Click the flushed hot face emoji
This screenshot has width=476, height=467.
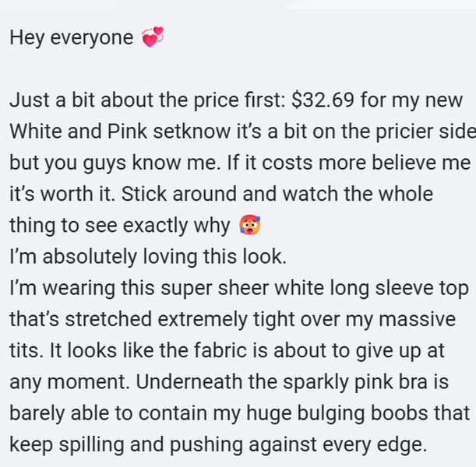[x=249, y=226]
